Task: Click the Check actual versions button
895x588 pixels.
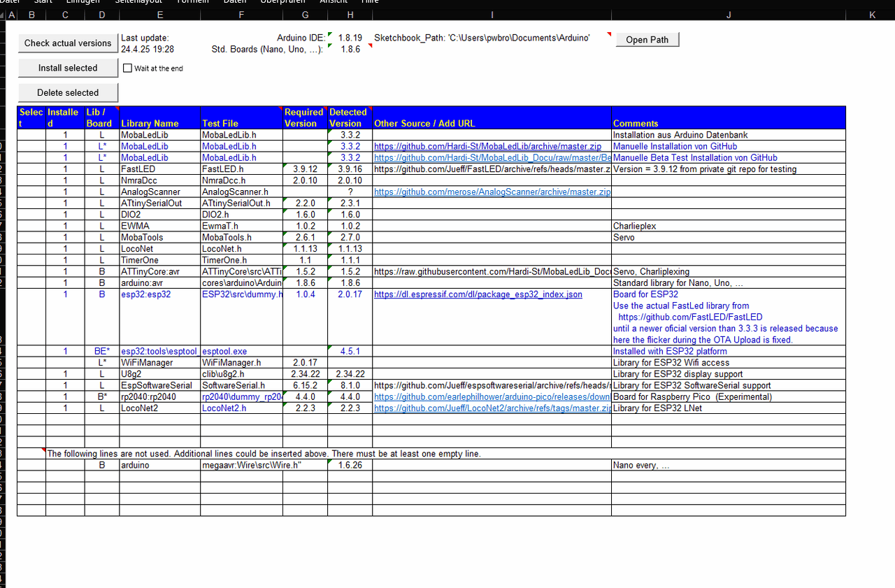Action: pos(68,43)
